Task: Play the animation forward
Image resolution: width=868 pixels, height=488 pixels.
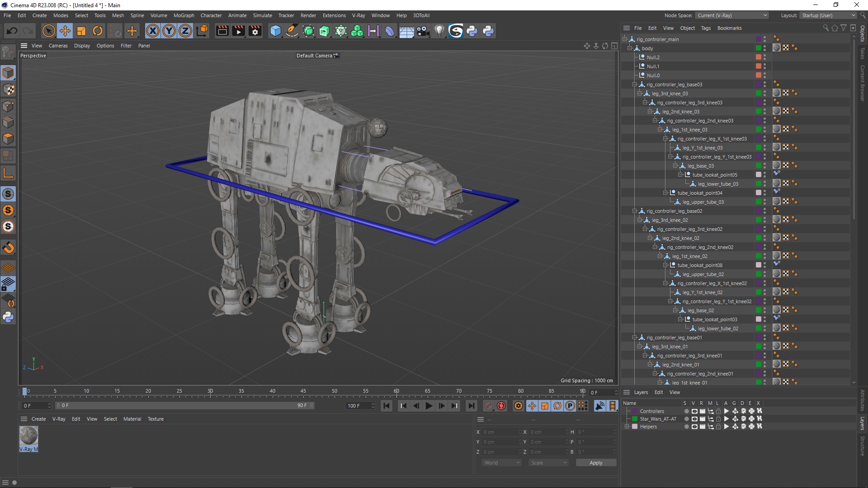Action: point(429,406)
